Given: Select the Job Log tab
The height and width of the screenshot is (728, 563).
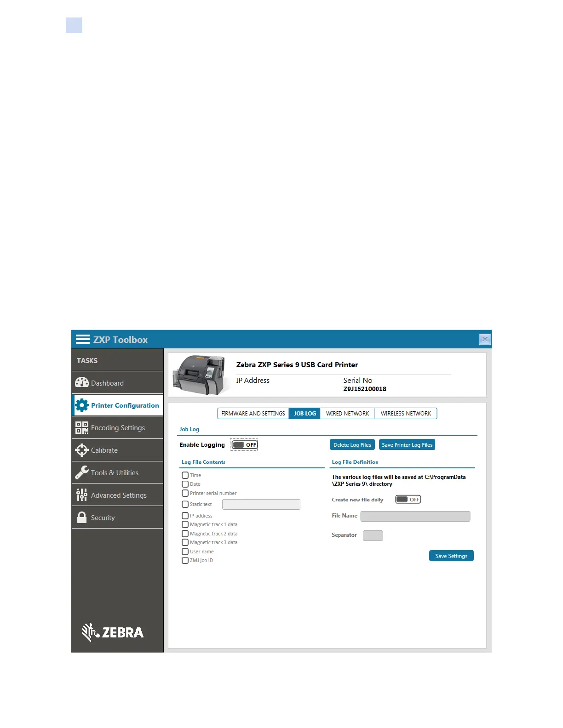Looking at the screenshot, I should 305,414.
